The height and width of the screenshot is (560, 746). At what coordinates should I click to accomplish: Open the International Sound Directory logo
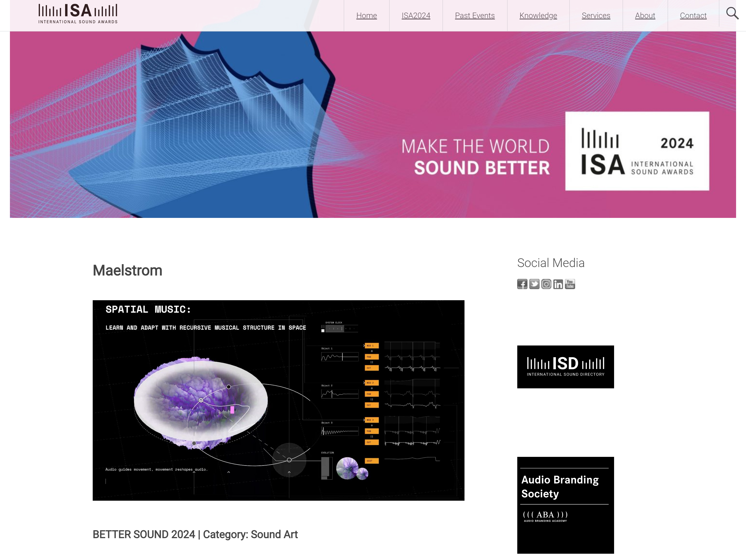tap(565, 367)
